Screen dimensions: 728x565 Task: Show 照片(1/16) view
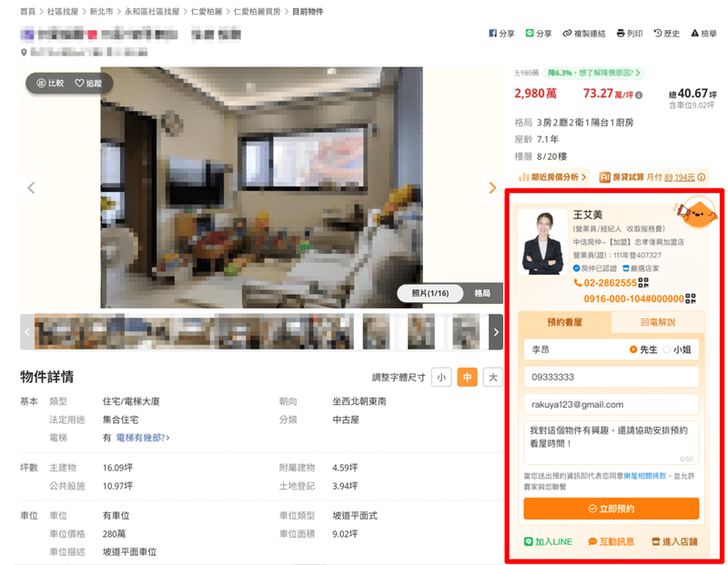(430, 293)
